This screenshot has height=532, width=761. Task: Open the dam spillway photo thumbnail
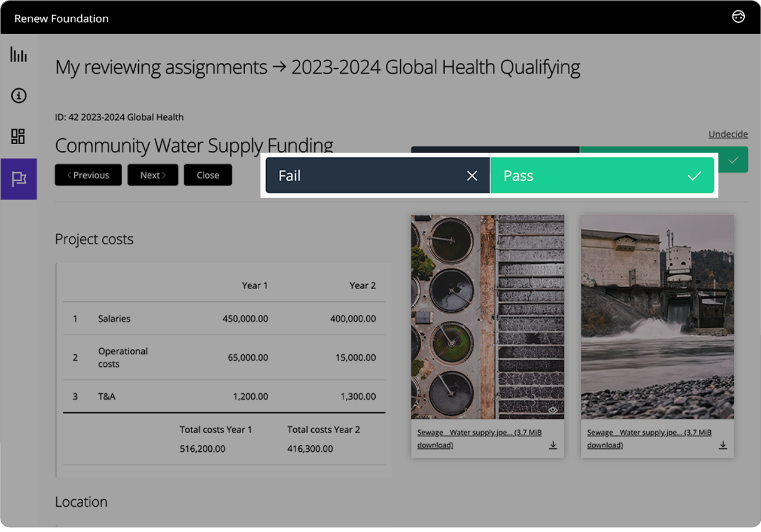click(x=657, y=317)
